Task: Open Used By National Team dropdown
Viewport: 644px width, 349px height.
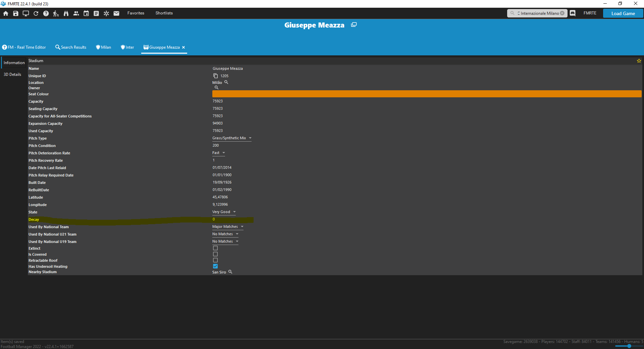Action: pos(228,227)
